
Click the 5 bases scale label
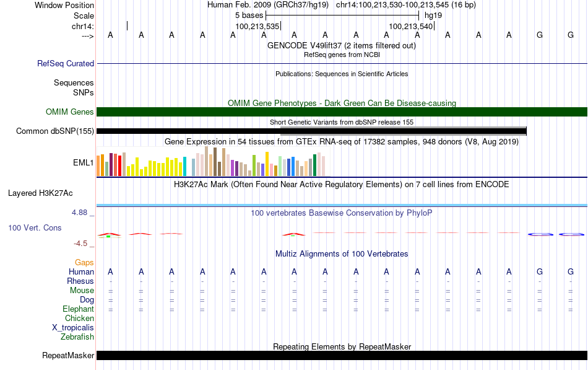pos(249,15)
